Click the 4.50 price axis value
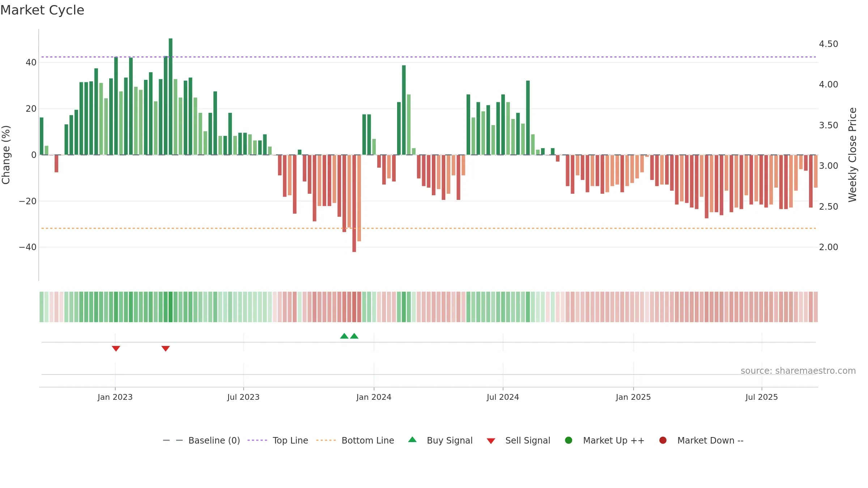Screen dimensions: 868x488 pos(829,44)
